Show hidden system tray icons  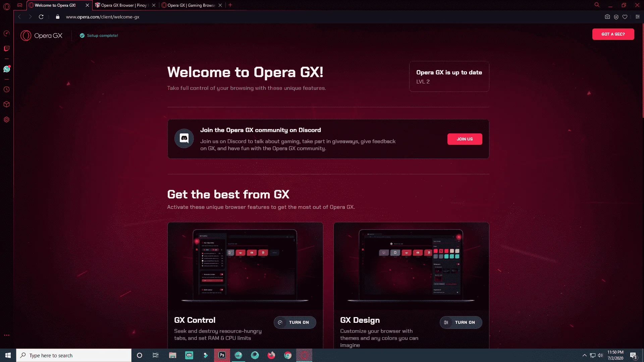click(585, 355)
